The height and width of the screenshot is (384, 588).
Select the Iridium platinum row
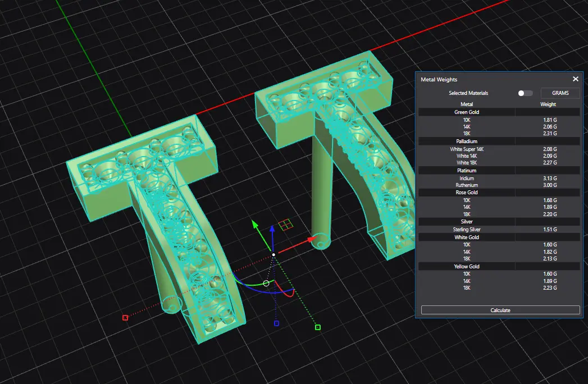(x=466, y=179)
